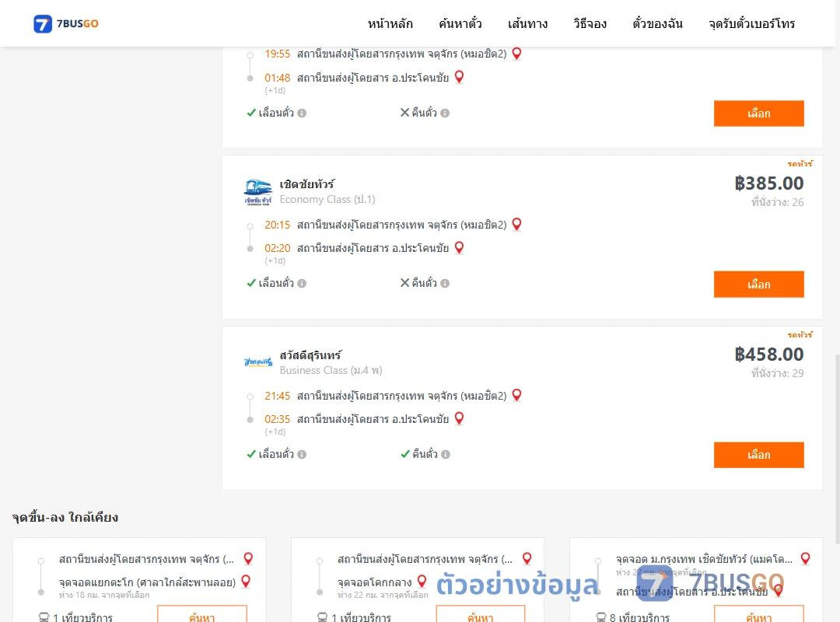Viewport: 840px width, 622px height.
Task: Click map pin beside 19:55 departure station
Action: 517,54
